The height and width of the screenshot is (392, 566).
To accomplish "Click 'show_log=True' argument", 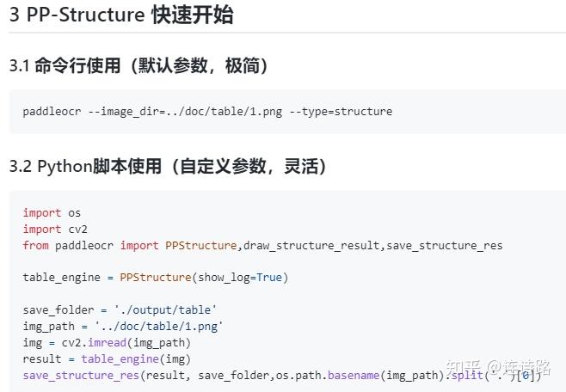I will [240, 278].
